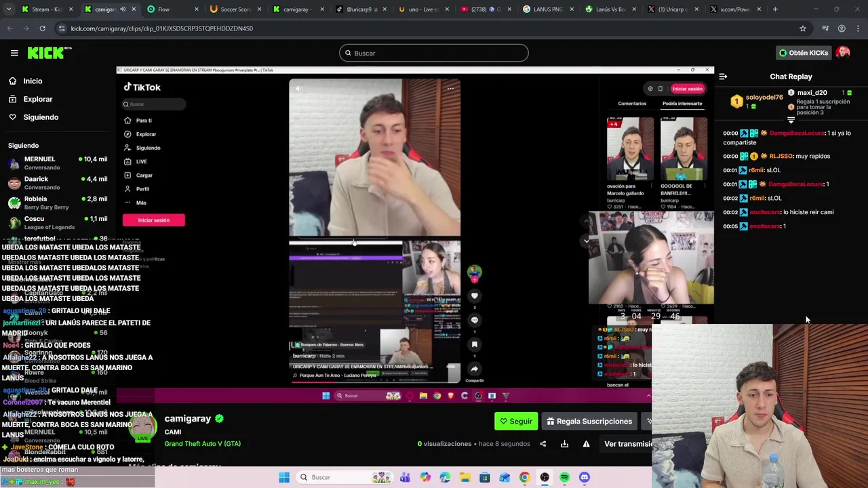This screenshot has height=488, width=868.
Task: Open Discord from taskbar
Action: [x=585, y=477]
